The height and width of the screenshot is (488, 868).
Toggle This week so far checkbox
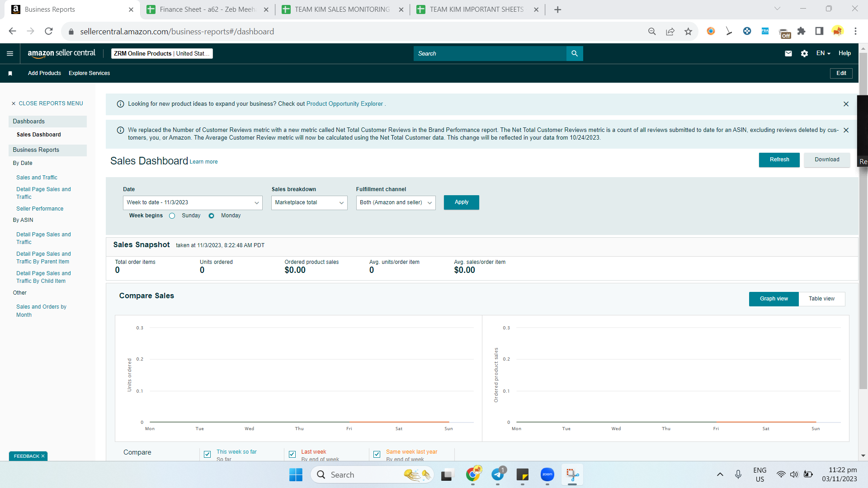click(207, 455)
